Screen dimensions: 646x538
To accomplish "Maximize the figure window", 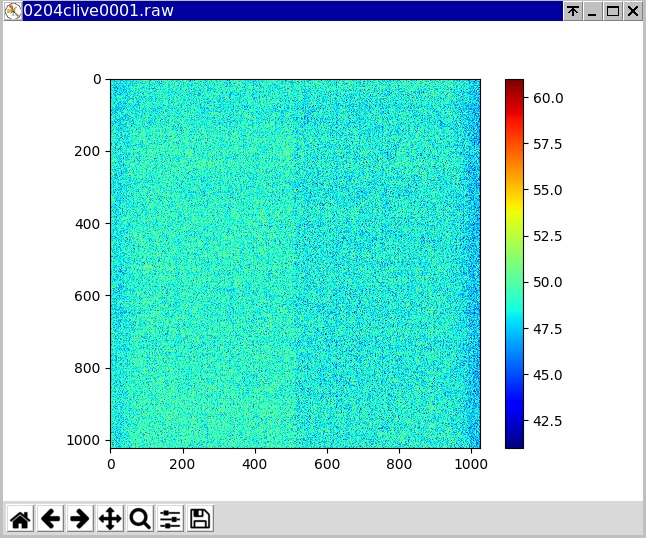I will click(x=613, y=11).
